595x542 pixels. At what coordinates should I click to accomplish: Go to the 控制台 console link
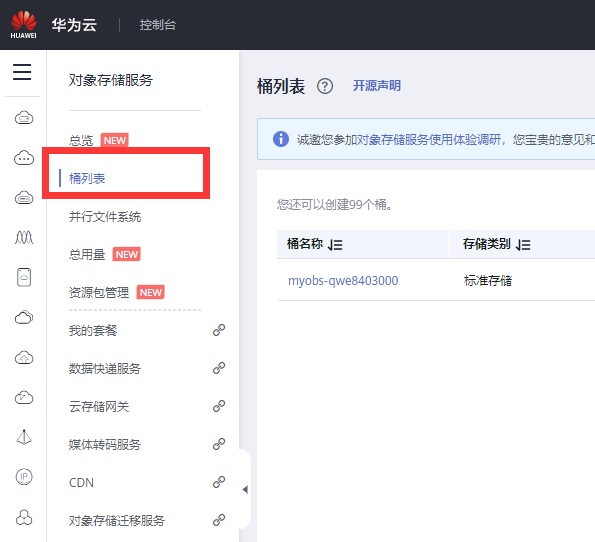pos(158,25)
